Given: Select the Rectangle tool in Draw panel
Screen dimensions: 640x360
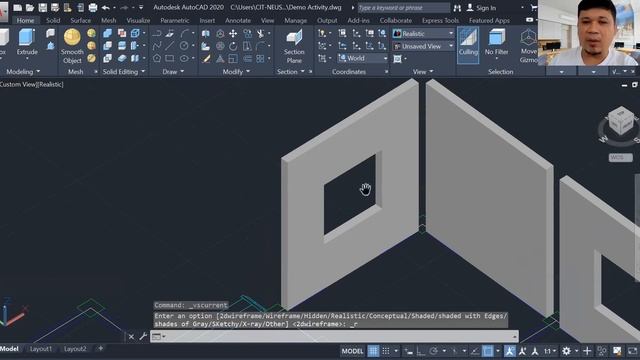Looking at the screenshot, I should coord(170,59).
